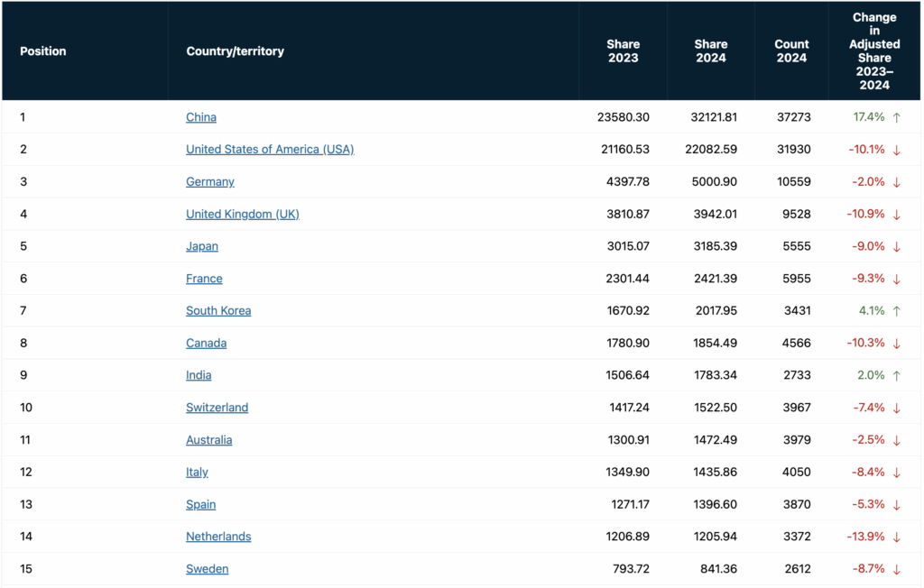This screenshot has width=924, height=588.
Task: Follow the South Korea link
Action: click(x=218, y=311)
